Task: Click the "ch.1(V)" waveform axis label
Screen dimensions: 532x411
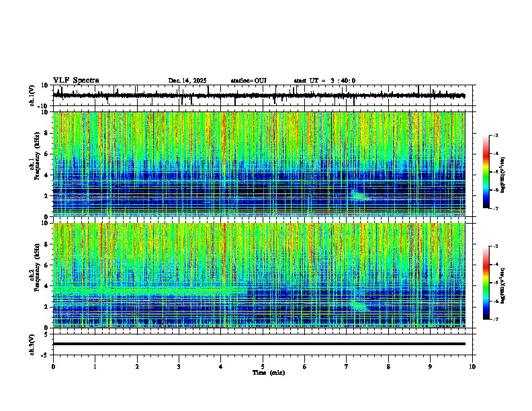Action: (32, 95)
